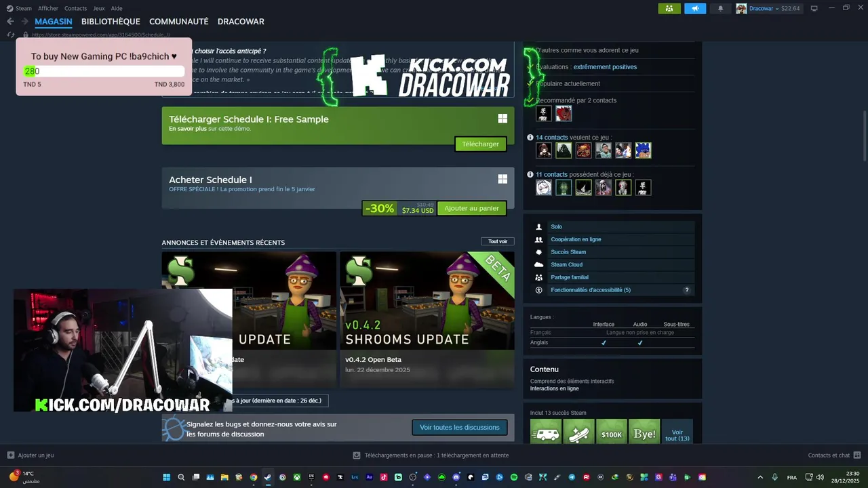Click the Big Picture mode icon
Screen dimensions: 868x488
[x=814, y=8]
